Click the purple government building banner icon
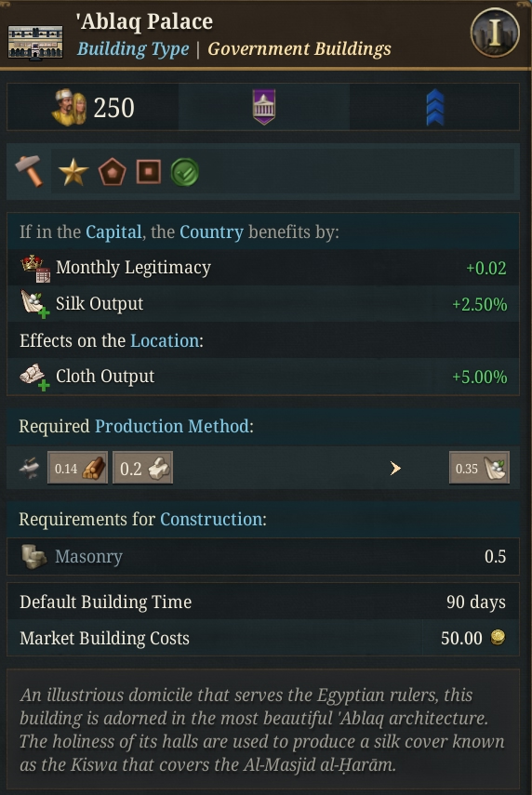Screen dimensions: 532x795 pyautogui.click(x=264, y=107)
